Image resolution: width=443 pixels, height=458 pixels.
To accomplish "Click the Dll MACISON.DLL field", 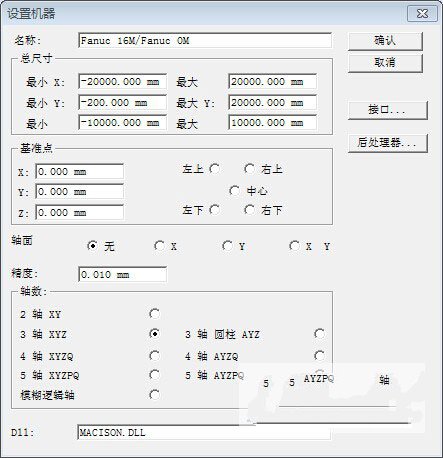I will coord(204,432).
